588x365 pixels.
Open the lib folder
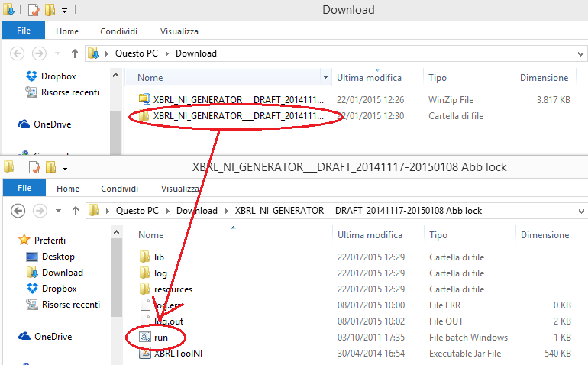pos(159,257)
